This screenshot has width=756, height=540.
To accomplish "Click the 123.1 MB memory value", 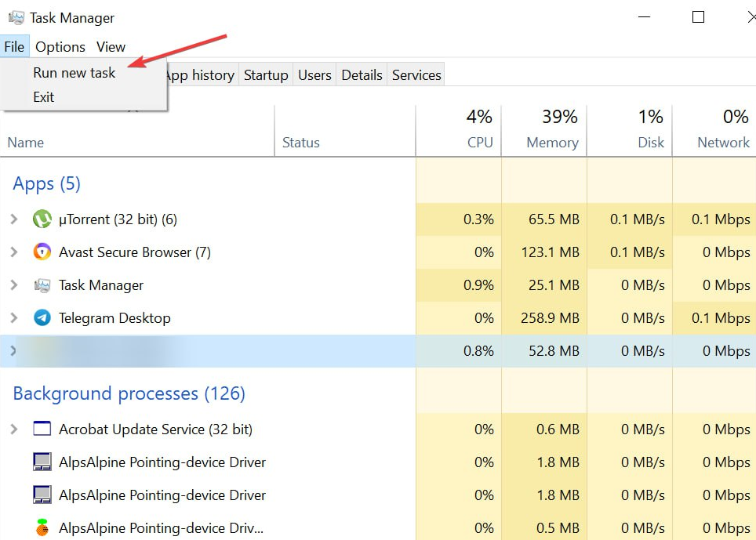I will point(550,252).
